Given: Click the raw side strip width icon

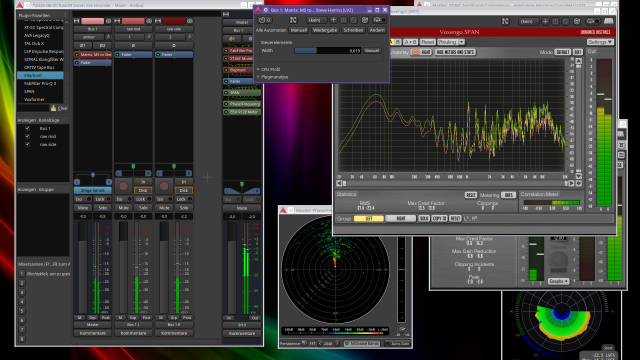Looking at the screenshot, I should pos(158,21).
